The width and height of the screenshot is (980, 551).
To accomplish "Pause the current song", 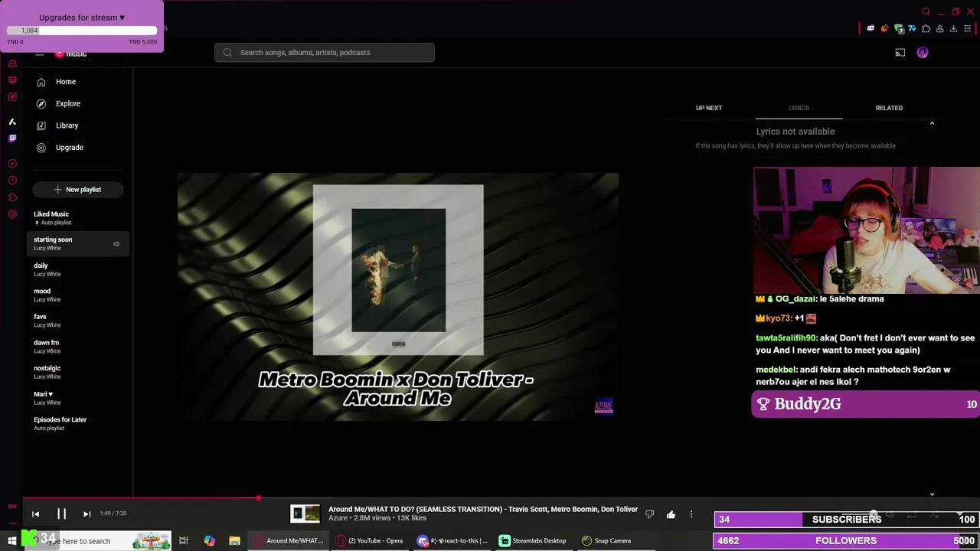I will (x=61, y=514).
